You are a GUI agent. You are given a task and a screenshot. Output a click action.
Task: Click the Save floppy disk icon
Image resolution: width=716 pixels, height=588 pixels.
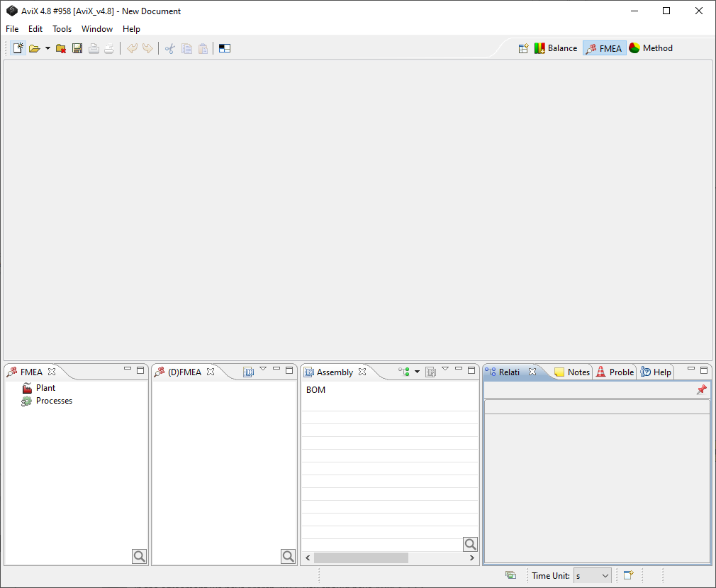pyautogui.click(x=77, y=48)
